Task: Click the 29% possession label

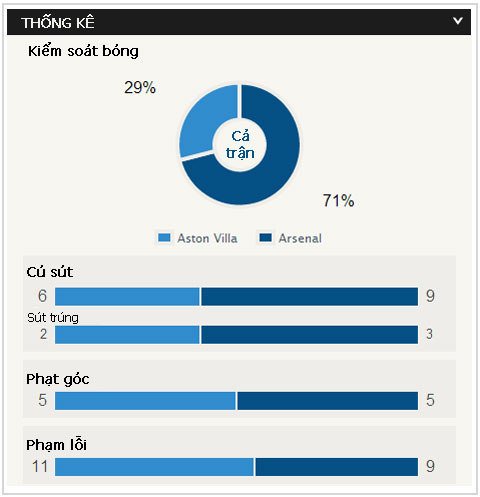Action: point(140,88)
